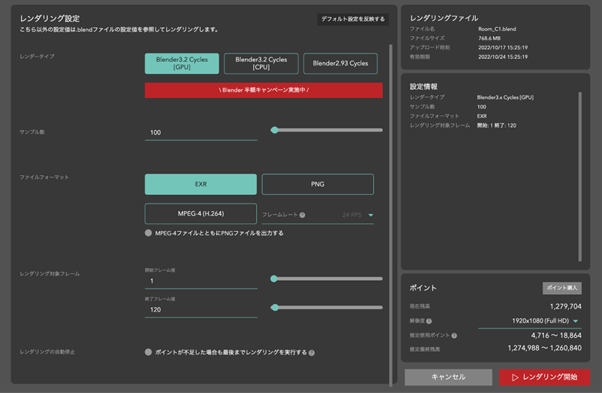Viewport: 602px width, 393px height.
Task: Click the sample count slider handle
Action: tap(274, 130)
